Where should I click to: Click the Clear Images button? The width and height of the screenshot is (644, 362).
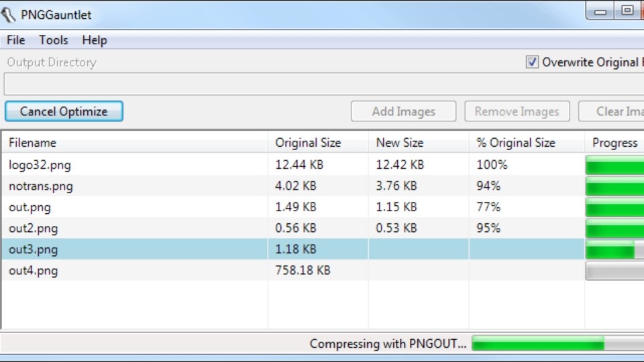612,111
